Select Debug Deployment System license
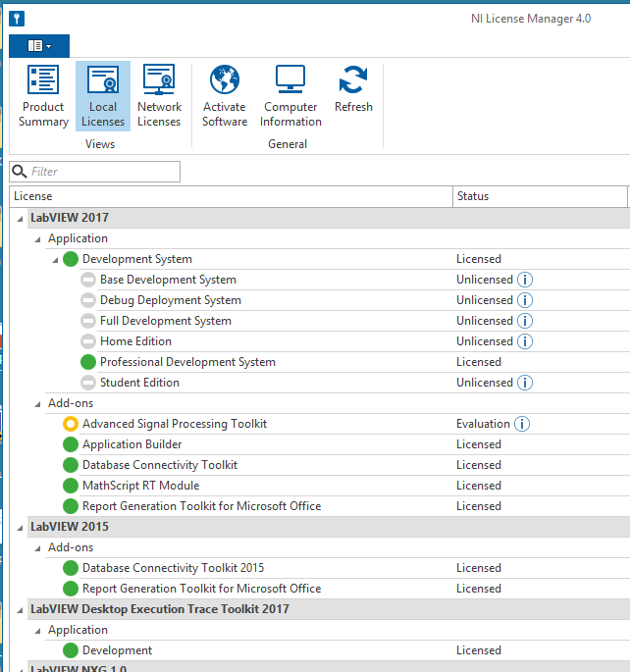 (x=171, y=300)
